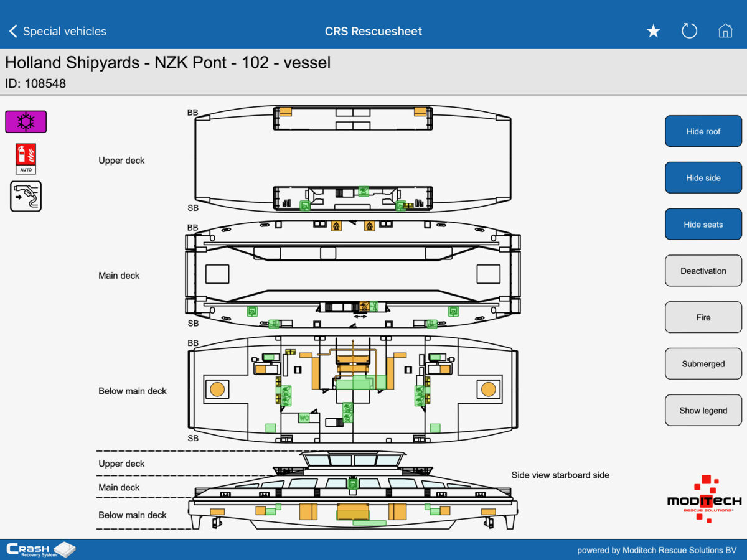This screenshot has height=560, width=747.
Task: Tap the automatic fire extinguisher symbol
Action: 26,158
